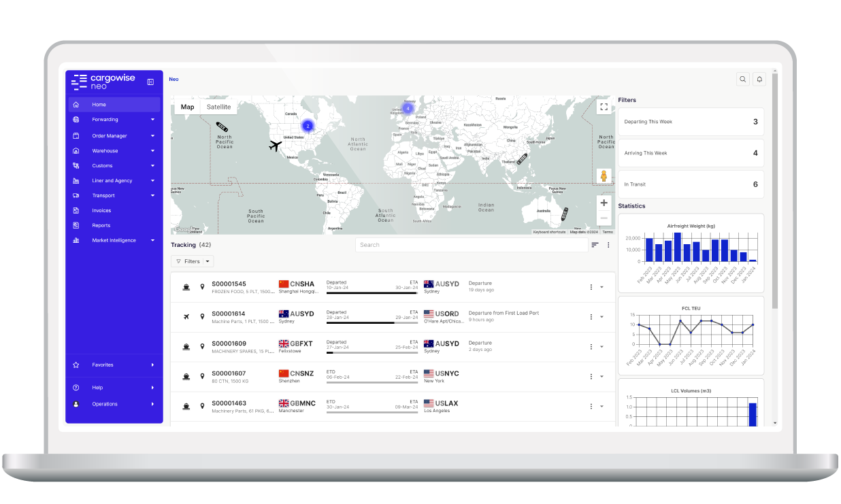Expand the S00001609 shipment row chevron
Viewport: 841px width, 504px height.
601,347
